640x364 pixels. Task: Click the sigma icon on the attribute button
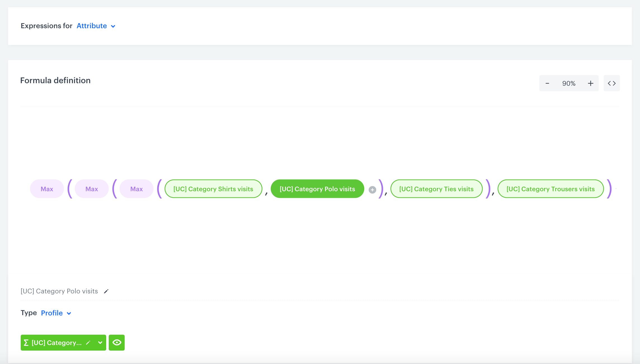pyautogui.click(x=26, y=343)
